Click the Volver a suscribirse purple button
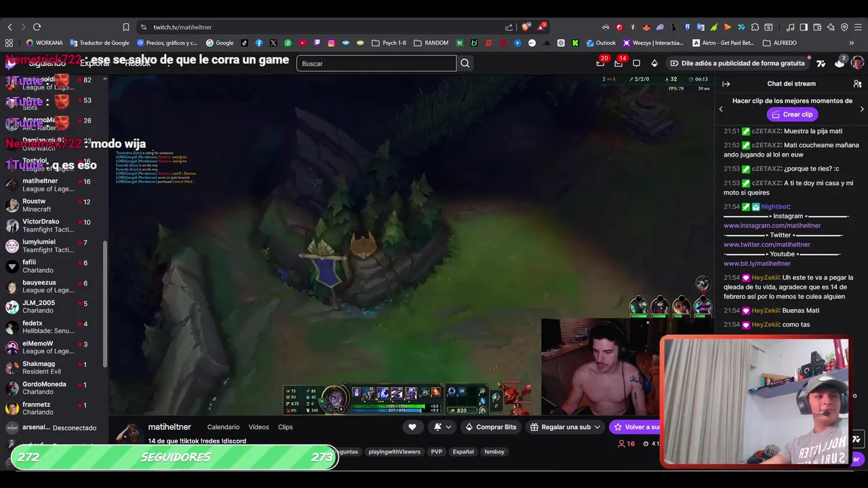Screen dimensions: 868x488 pos(635,427)
